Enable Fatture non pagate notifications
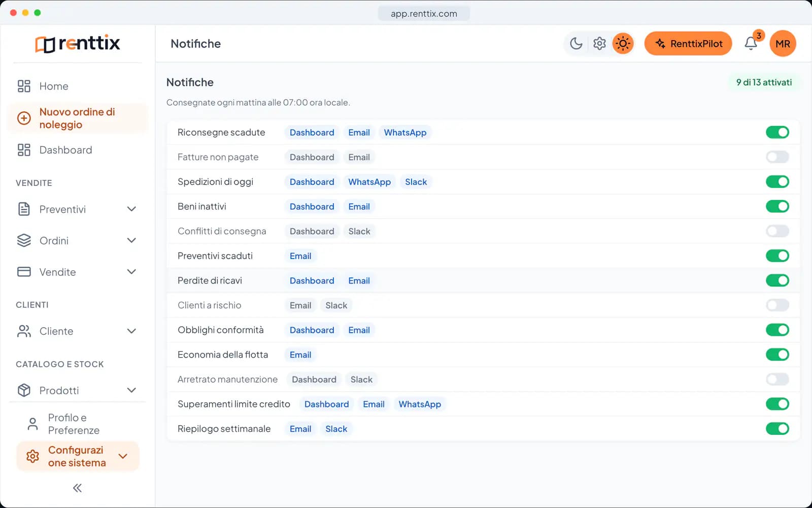Image resolution: width=812 pixels, height=508 pixels. click(777, 157)
